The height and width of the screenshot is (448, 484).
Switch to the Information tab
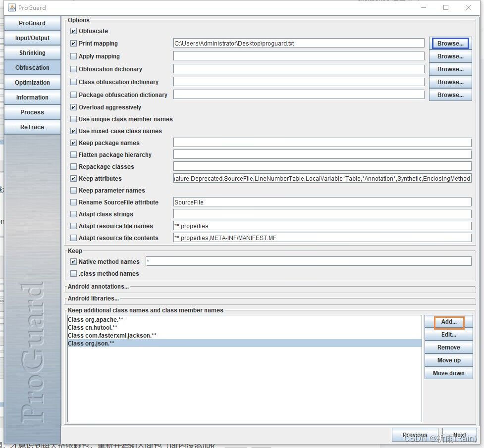[32, 97]
